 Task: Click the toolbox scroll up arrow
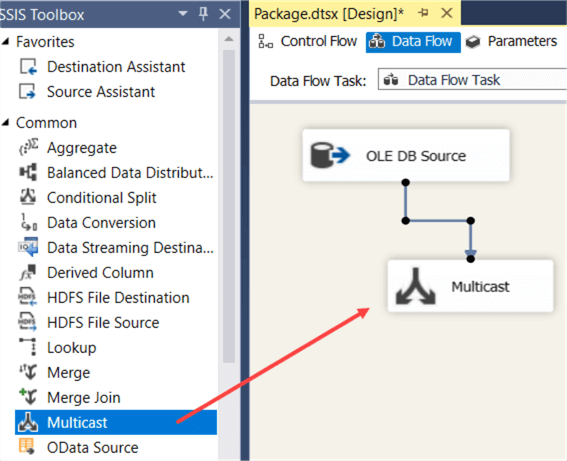229,39
